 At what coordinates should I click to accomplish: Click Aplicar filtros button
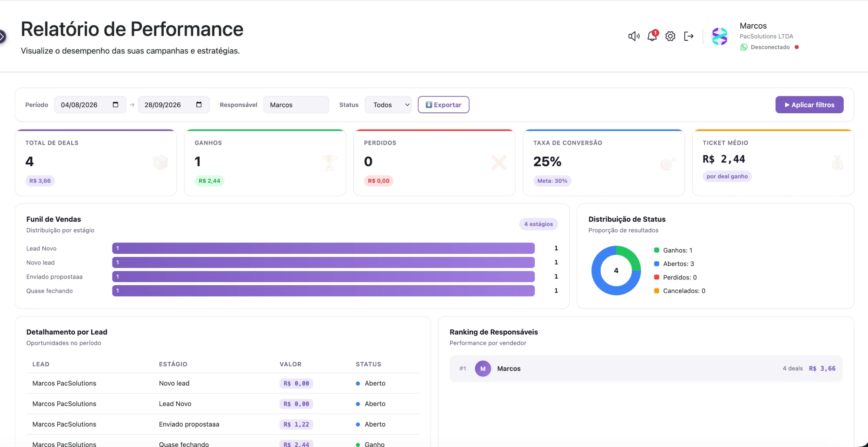pos(809,105)
